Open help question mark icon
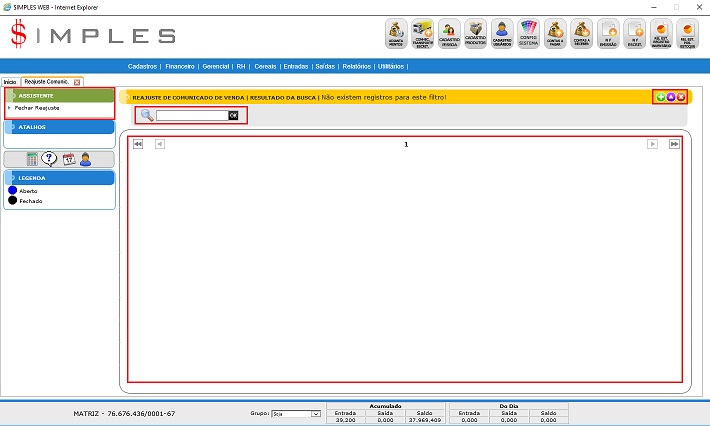This screenshot has width=710, height=426. coord(49,159)
